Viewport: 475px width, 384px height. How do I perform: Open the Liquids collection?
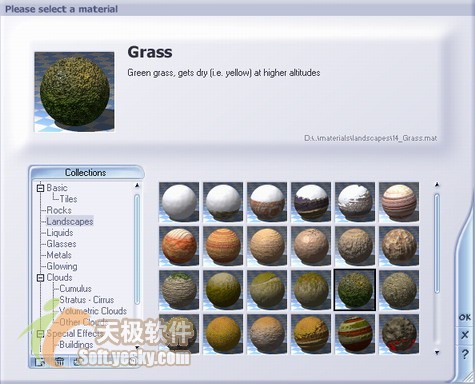click(x=60, y=233)
